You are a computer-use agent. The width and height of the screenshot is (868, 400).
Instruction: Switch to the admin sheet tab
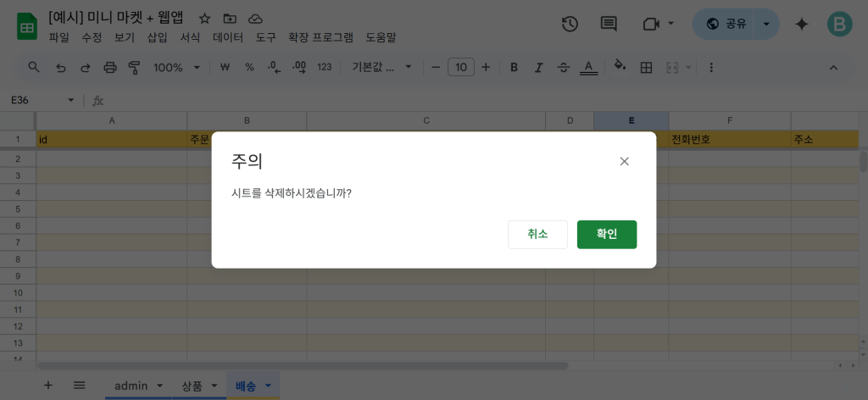131,386
